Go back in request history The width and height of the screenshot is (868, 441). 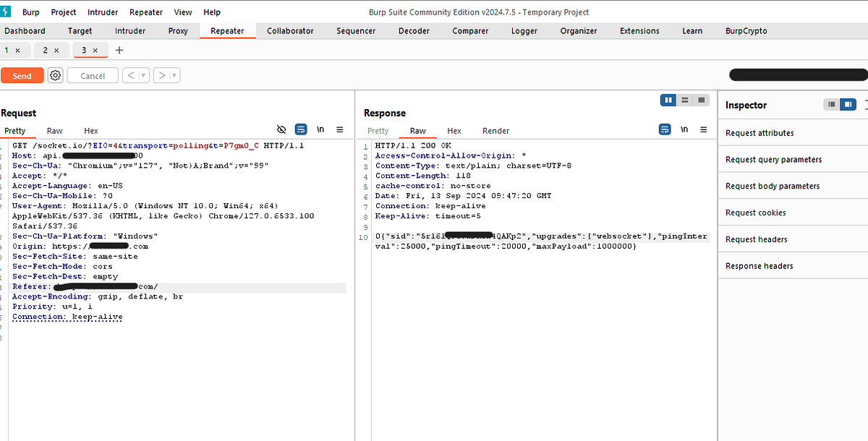pyautogui.click(x=131, y=75)
